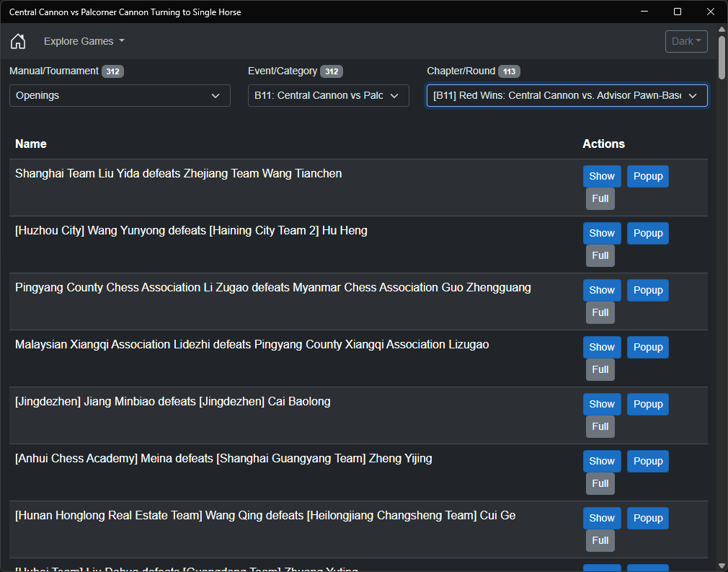Select the 'Pingyang County Chess Association Li Zugao' row text
The height and width of the screenshot is (572, 728).
[x=273, y=288]
